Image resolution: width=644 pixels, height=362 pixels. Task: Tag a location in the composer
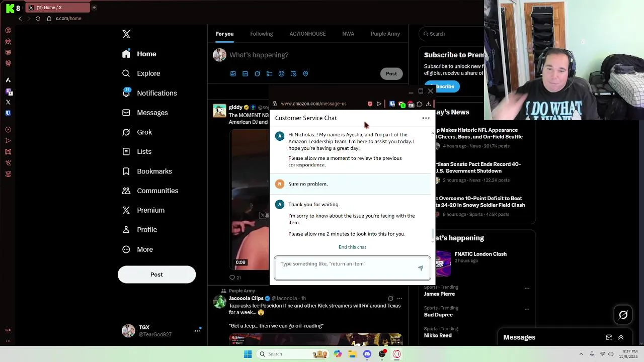305,74
